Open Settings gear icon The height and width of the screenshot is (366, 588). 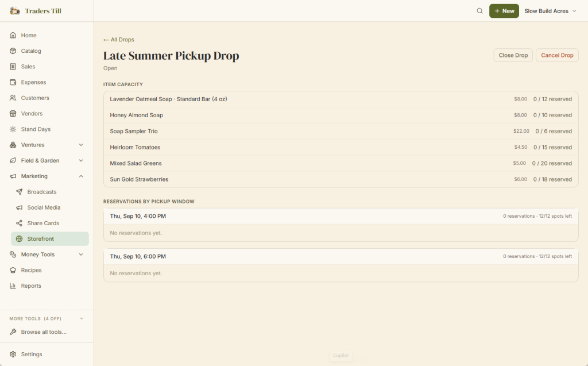pyautogui.click(x=13, y=355)
